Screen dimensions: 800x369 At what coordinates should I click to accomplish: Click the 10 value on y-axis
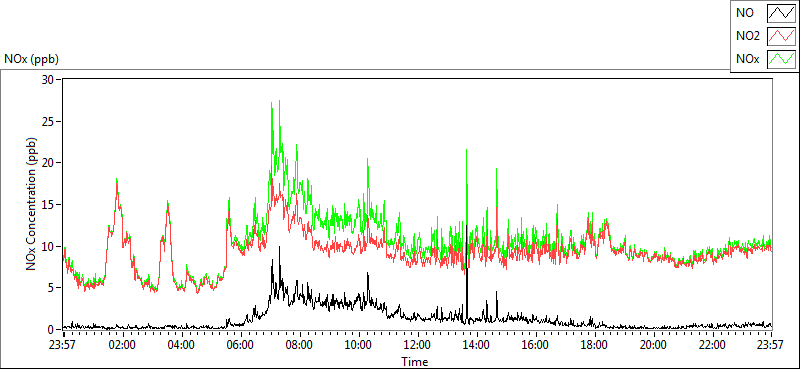coord(48,246)
